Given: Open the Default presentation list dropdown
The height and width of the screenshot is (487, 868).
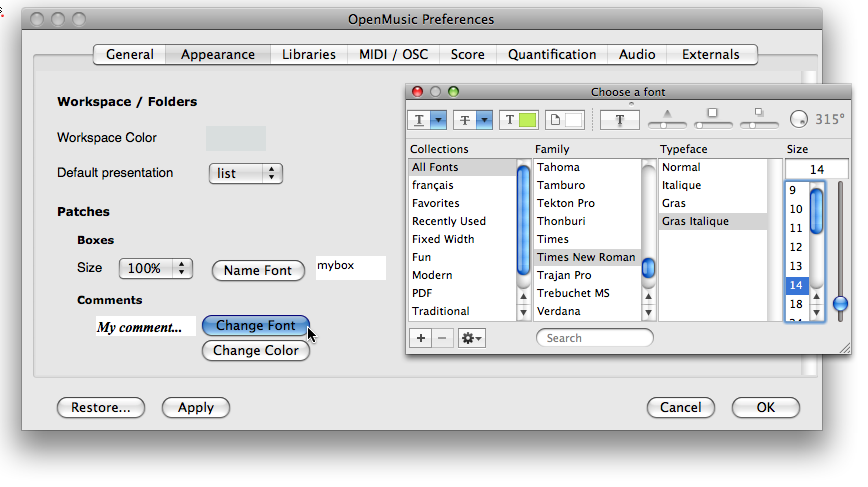Looking at the screenshot, I should [x=246, y=173].
